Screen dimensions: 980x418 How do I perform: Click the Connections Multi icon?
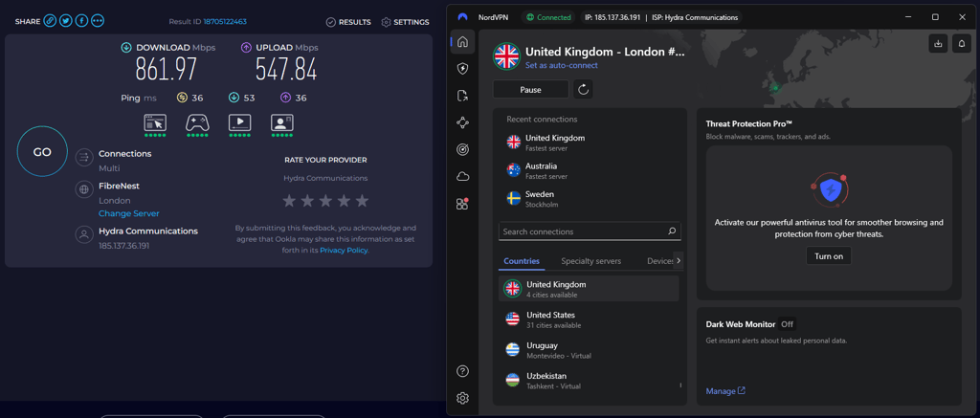84,158
